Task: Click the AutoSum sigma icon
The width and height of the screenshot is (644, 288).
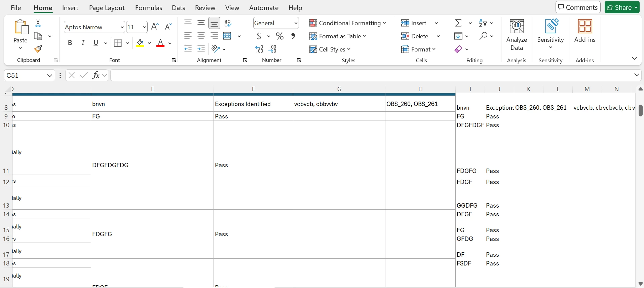Action: pyautogui.click(x=458, y=23)
